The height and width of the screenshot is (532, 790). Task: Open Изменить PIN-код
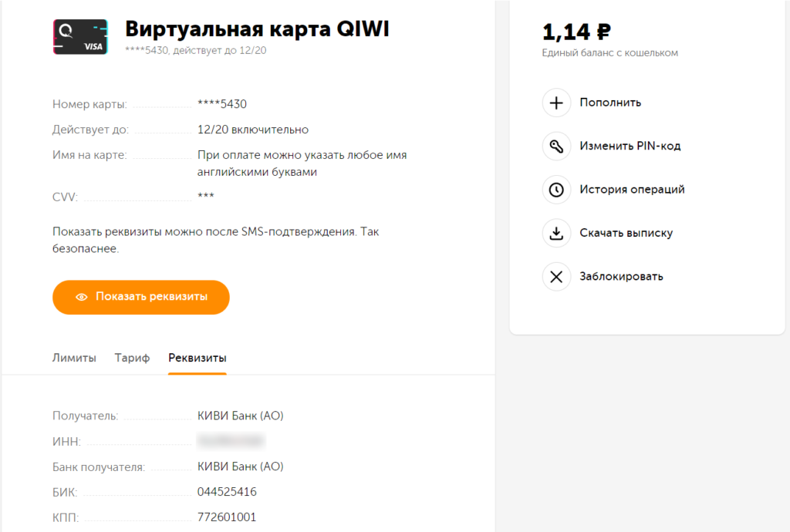click(630, 146)
